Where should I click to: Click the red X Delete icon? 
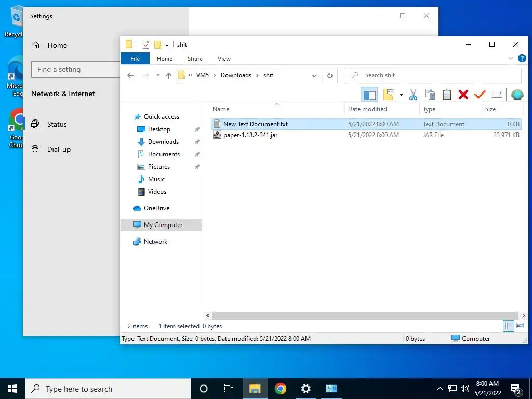[463, 95]
